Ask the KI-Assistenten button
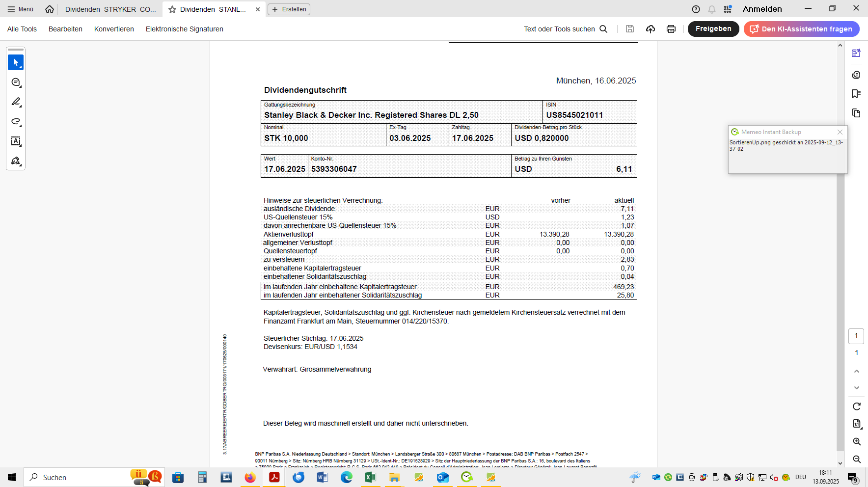This screenshot has height=487, width=868. [x=801, y=29]
